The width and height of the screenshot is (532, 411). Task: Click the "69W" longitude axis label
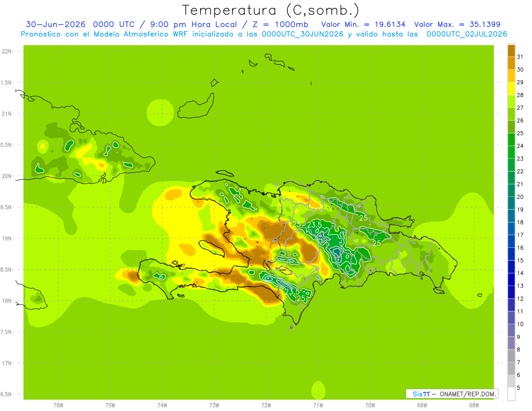pyautogui.click(x=422, y=405)
